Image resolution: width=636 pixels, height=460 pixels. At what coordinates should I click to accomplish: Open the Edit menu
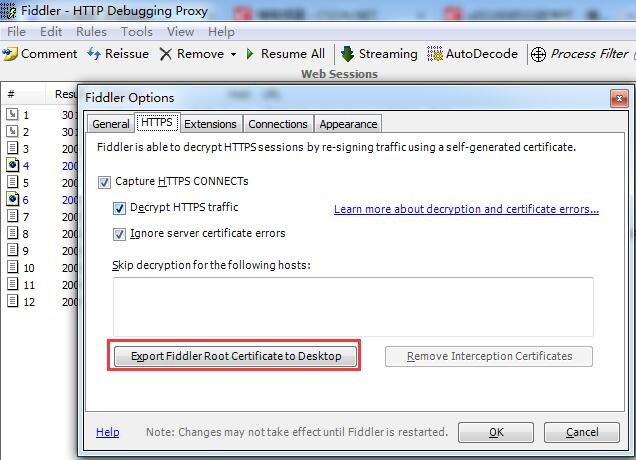click(51, 32)
